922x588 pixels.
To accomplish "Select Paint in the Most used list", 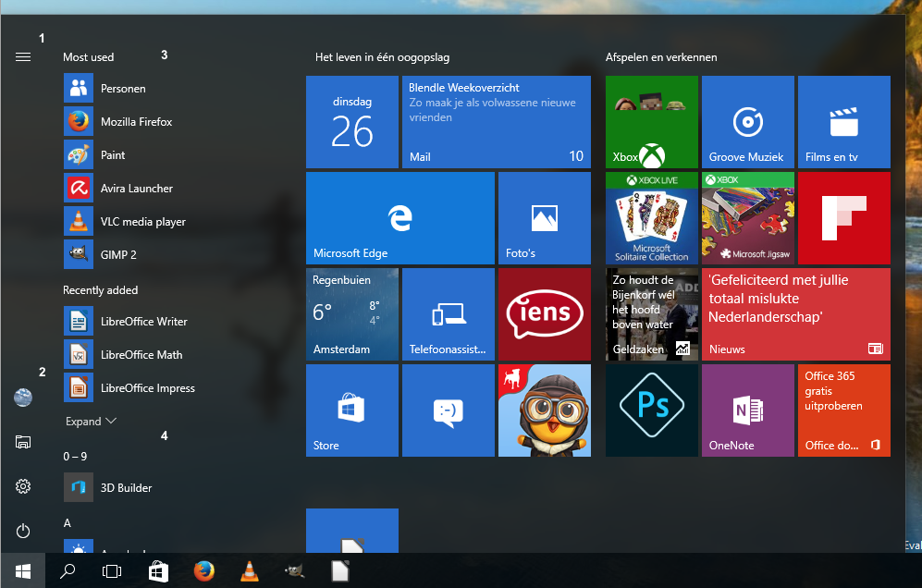I will point(113,155).
